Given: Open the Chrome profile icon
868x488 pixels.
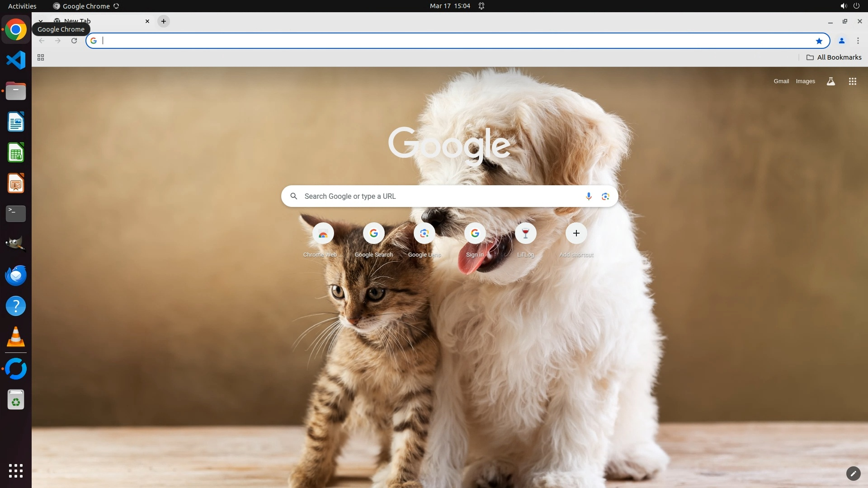Looking at the screenshot, I should point(841,41).
